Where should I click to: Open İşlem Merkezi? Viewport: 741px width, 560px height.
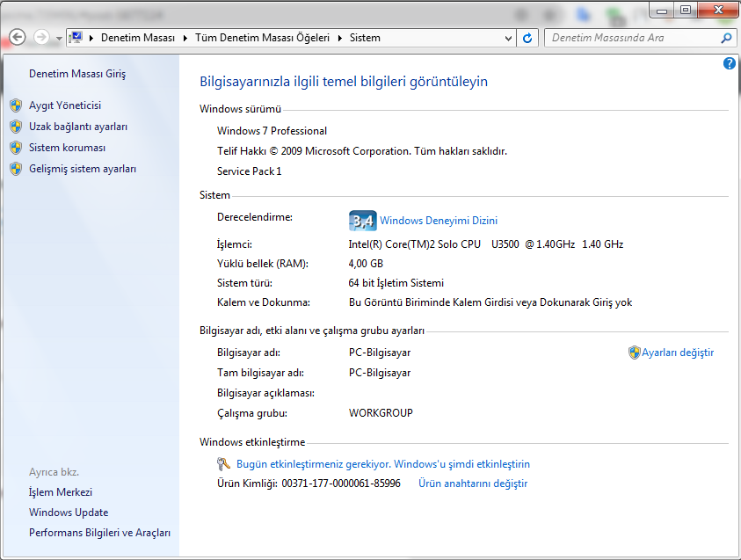point(61,492)
